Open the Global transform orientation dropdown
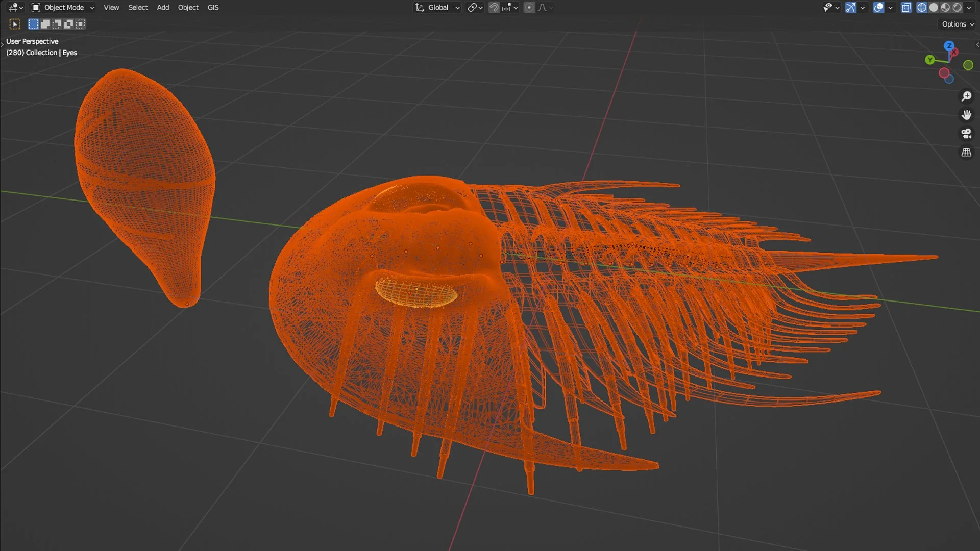Viewport: 980px width, 551px height. tap(438, 8)
